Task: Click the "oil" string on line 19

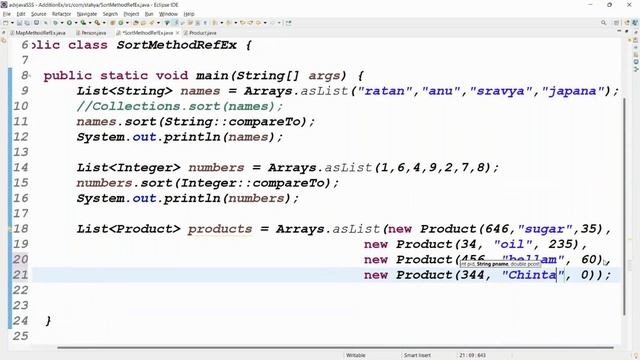Action: (513, 244)
